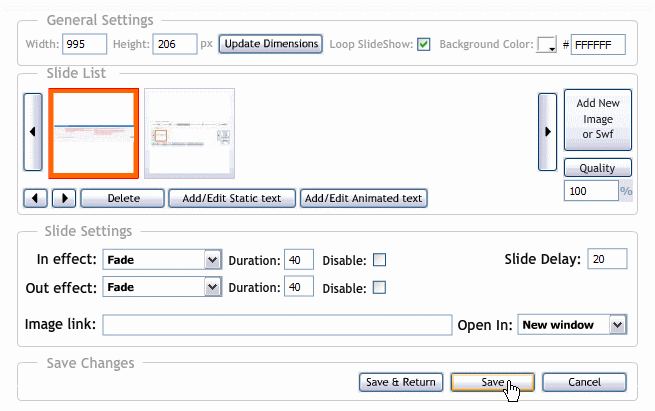Open the In effect Fade dropdown
The height and width of the screenshot is (411, 655).
pyautogui.click(x=162, y=259)
